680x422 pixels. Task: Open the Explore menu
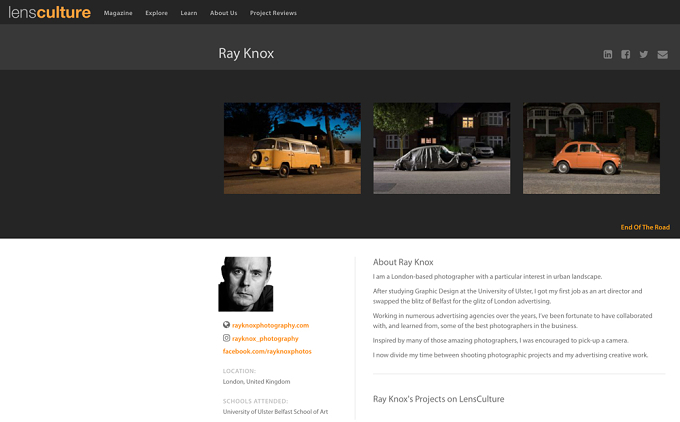157,13
